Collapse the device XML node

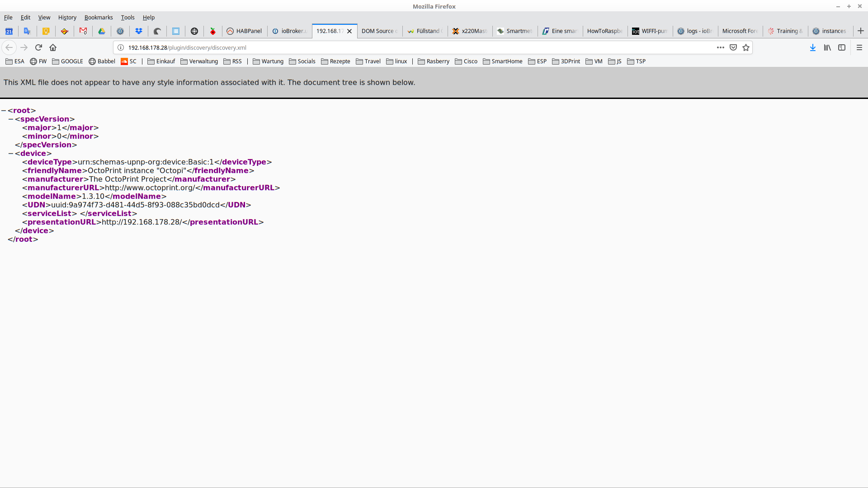(11, 154)
